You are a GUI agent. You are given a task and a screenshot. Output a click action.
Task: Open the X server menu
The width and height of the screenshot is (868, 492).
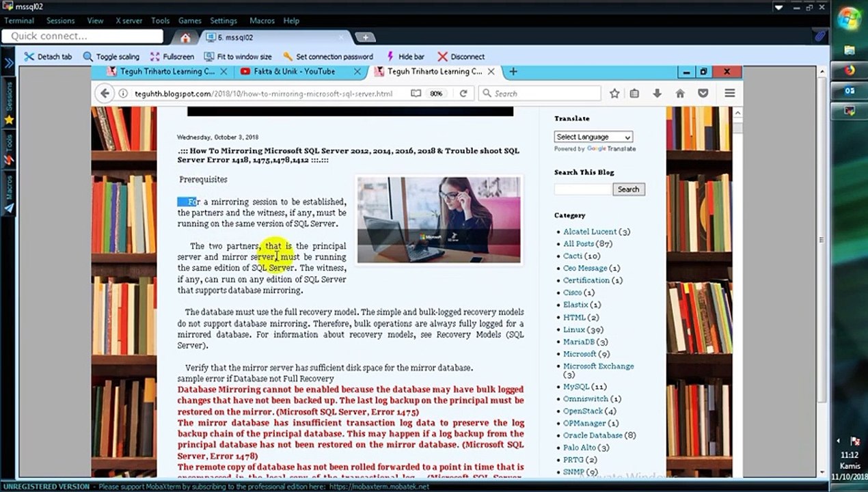[128, 20]
